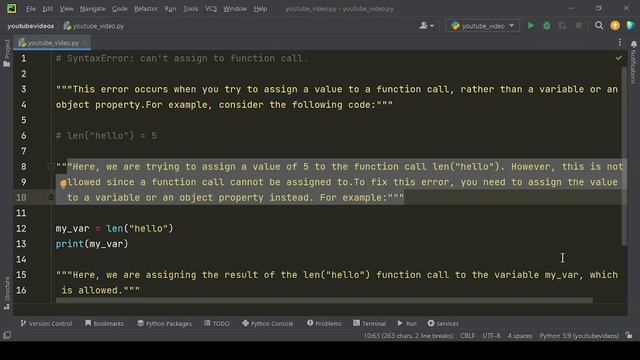
Task: Click the JetBrains Toolbox colorful icon
Action: point(631,26)
